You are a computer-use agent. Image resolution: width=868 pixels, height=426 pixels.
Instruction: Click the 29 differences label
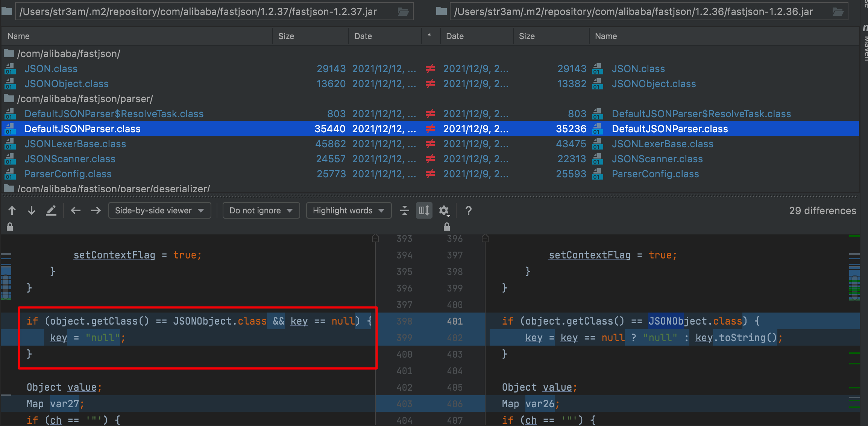pyautogui.click(x=822, y=210)
